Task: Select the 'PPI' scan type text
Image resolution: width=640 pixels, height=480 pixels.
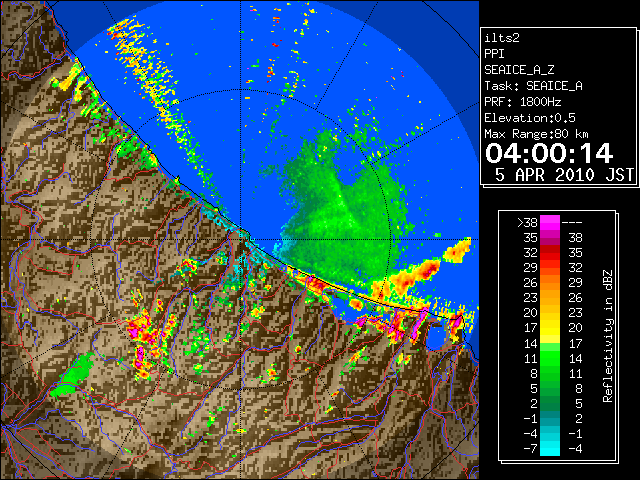Action: click(494, 54)
